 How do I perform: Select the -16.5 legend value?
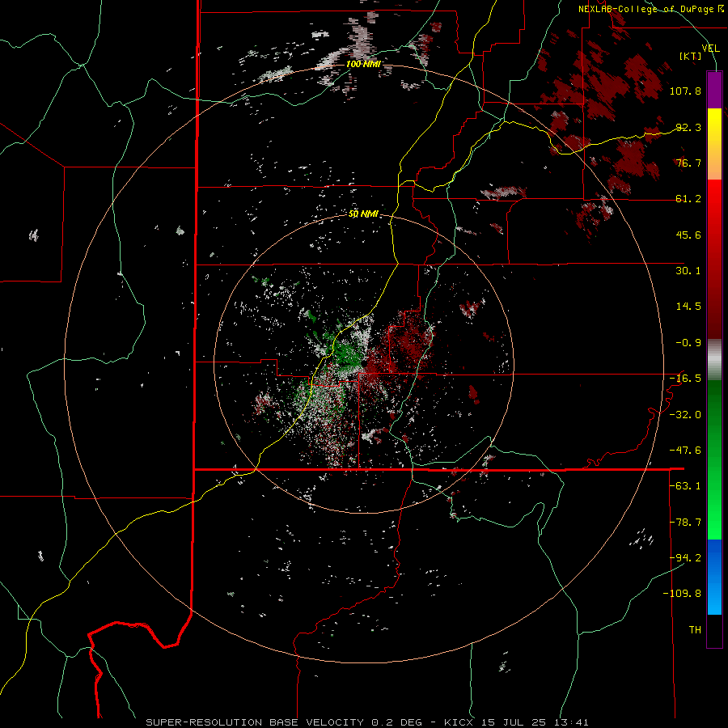pos(685,379)
